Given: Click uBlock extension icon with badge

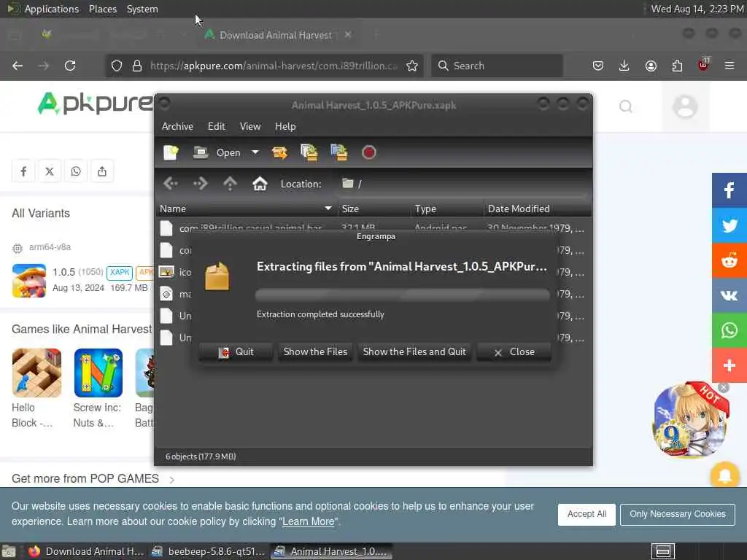Looking at the screenshot, I should tap(704, 65).
